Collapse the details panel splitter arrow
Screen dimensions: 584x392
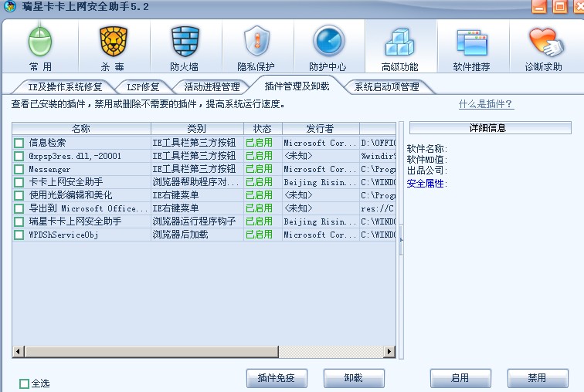[401, 240]
